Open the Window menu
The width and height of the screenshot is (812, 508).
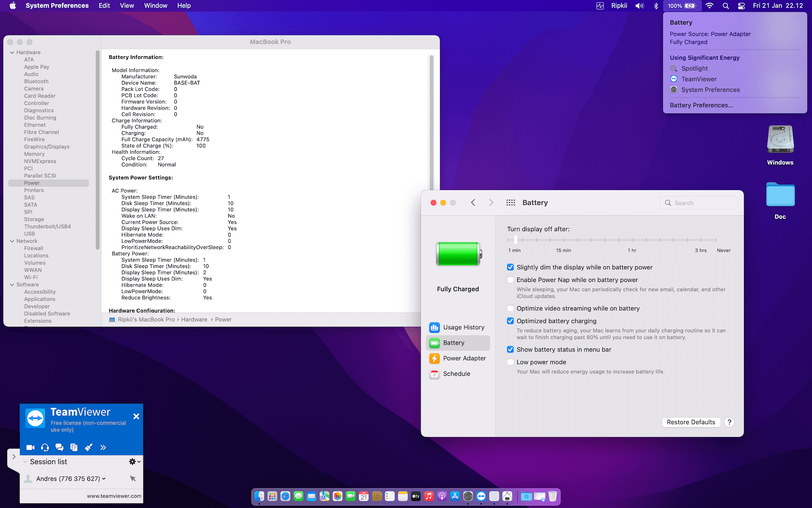156,6
